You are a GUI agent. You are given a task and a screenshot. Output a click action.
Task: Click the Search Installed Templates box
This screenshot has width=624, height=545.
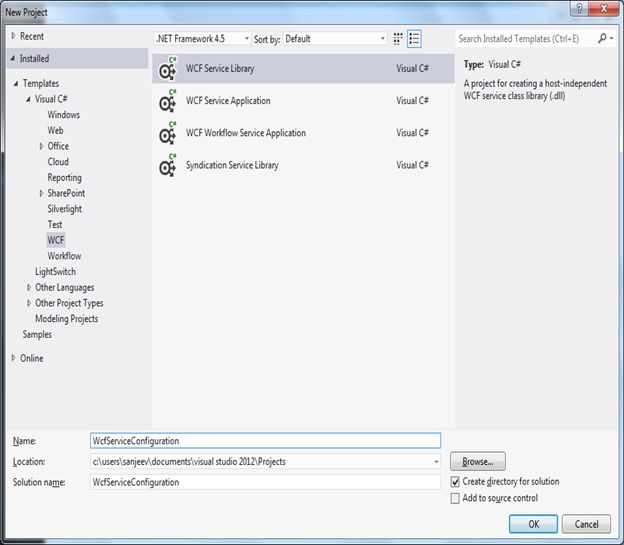pyautogui.click(x=525, y=39)
